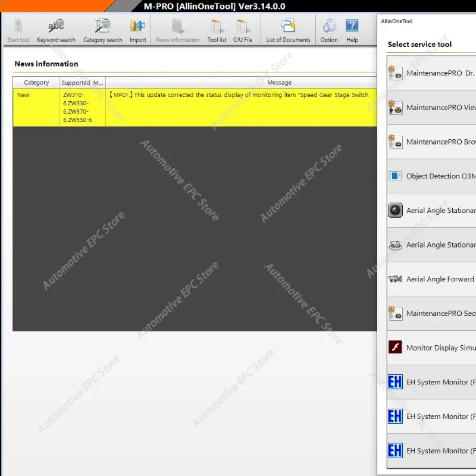Click the Category column header
The width and height of the screenshot is (476, 476).
point(35,82)
